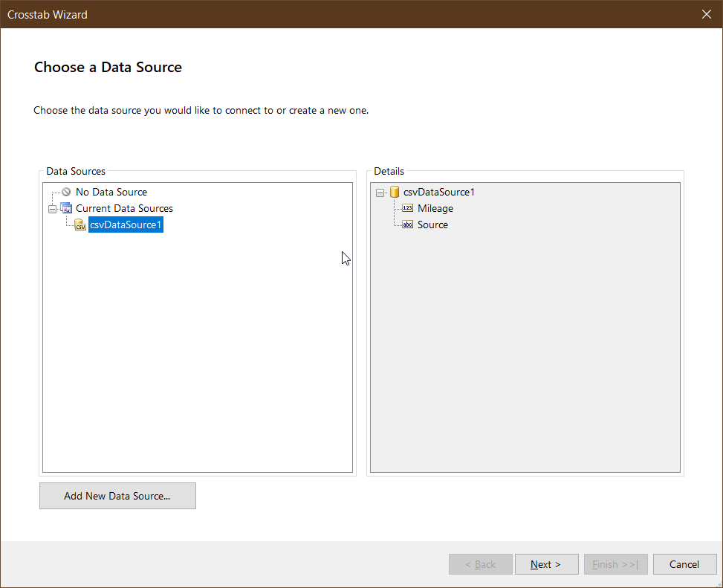Click the numeric 123 icon beside Mileage
This screenshot has height=588, width=723.
click(x=407, y=208)
